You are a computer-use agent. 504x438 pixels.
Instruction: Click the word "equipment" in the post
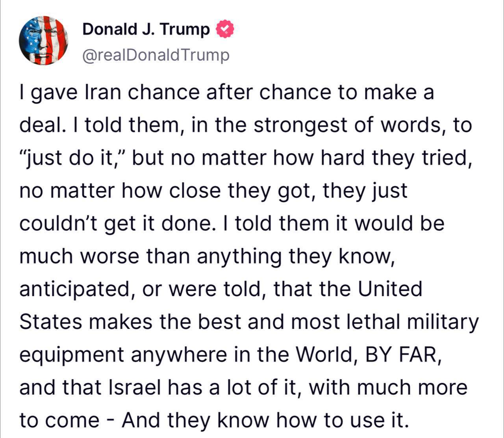(x=72, y=355)
